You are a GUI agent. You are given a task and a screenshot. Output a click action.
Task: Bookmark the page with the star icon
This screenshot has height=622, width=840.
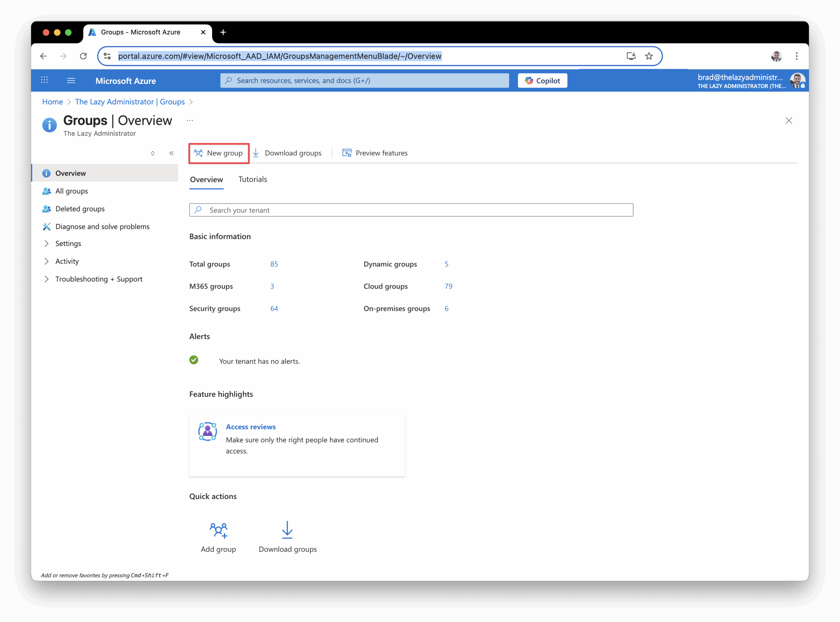[x=649, y=56]
